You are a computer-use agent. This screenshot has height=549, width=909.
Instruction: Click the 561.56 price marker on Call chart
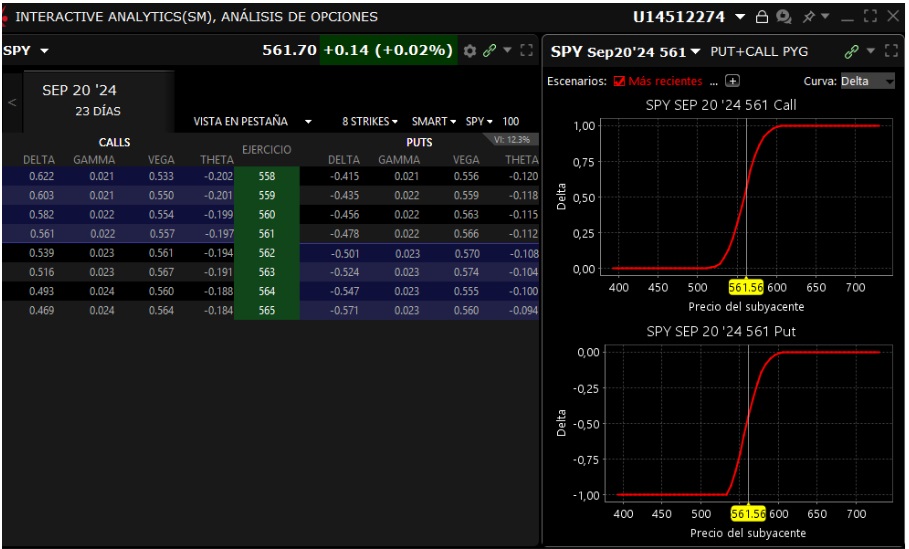[x=746, y=287]
